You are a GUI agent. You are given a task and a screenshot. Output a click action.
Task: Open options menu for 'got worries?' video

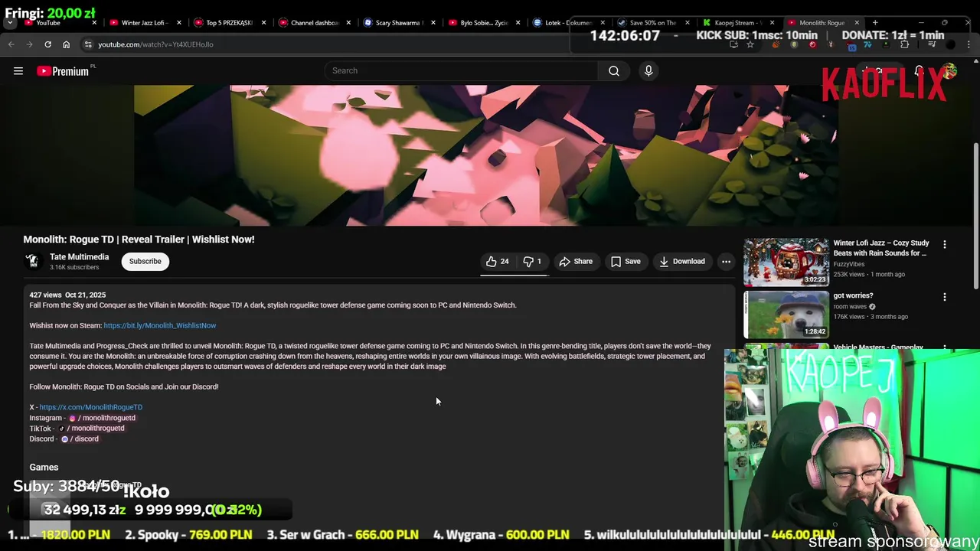point(944,297)
